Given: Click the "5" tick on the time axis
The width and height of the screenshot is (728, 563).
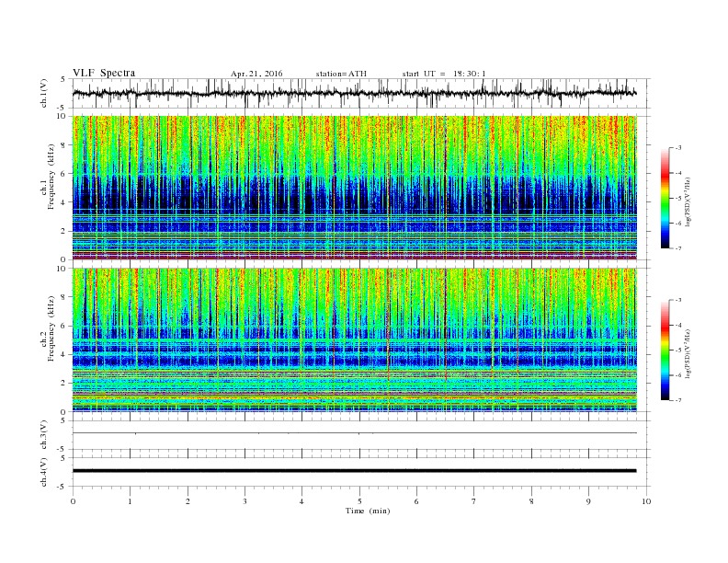Looking at the screenshot, I should 359,501.
